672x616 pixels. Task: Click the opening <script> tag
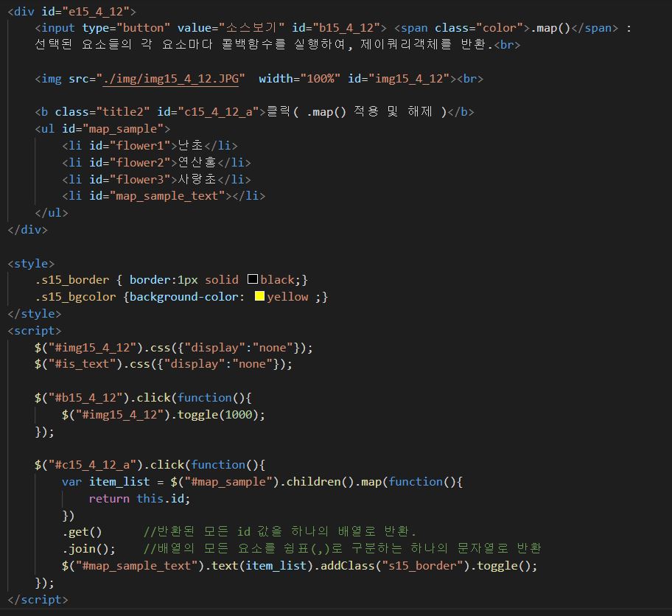tap(35, 331)
